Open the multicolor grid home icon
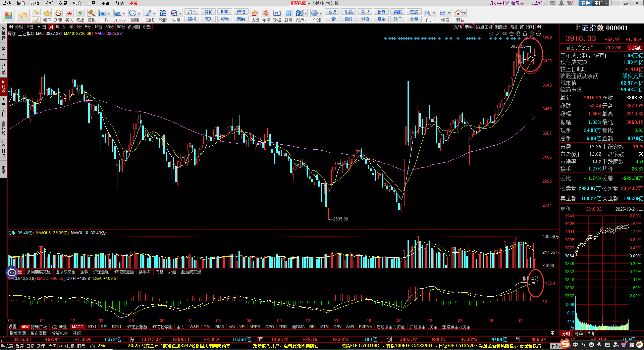Image resolution: width=644 pixels, height=350 pixels. tap(8, 15)
